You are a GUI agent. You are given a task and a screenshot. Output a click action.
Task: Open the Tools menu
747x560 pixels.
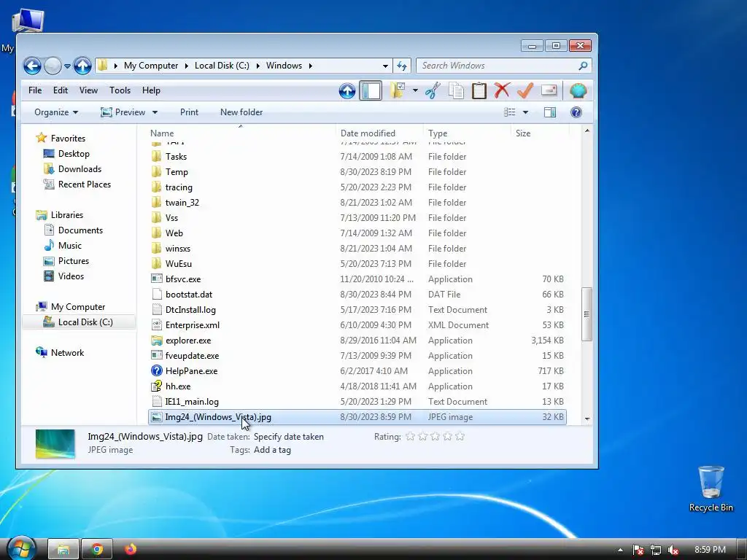coord(120,90)
